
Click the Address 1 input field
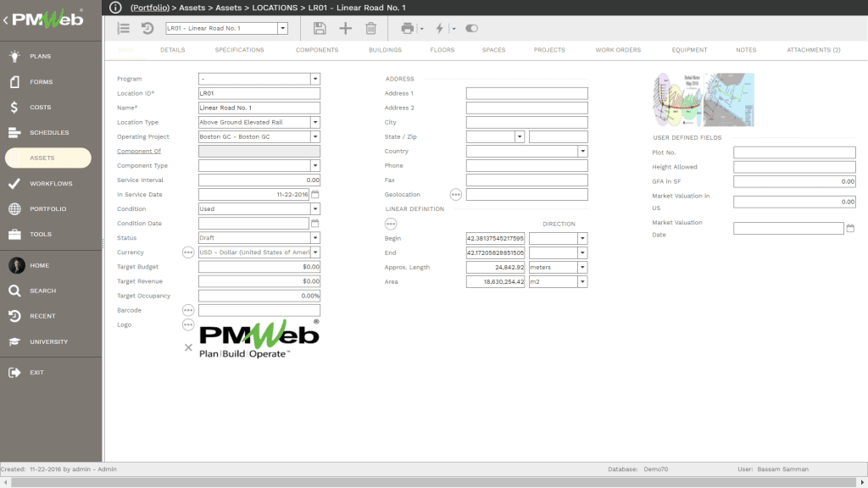(526, 93)
